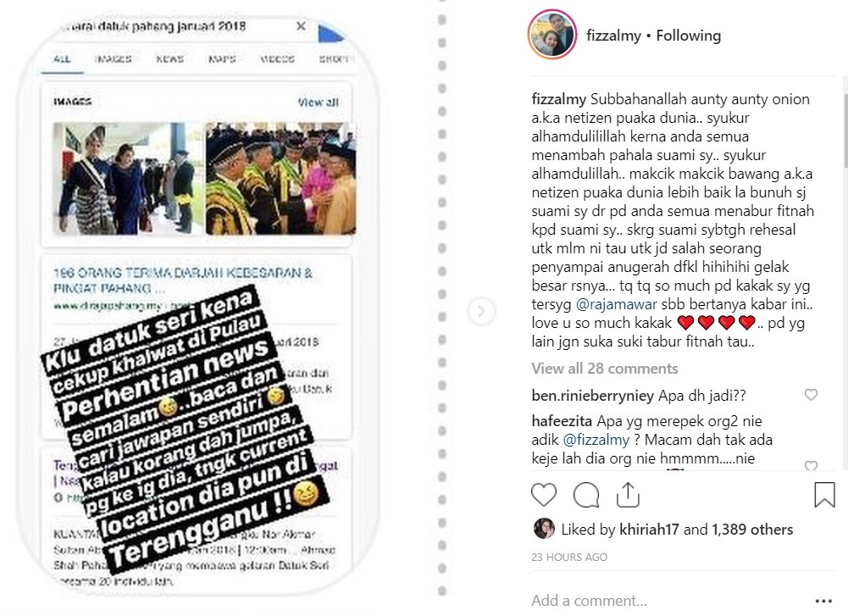Open the three-dot more options menu
848x616 pixels.
(x=823, y=601)
